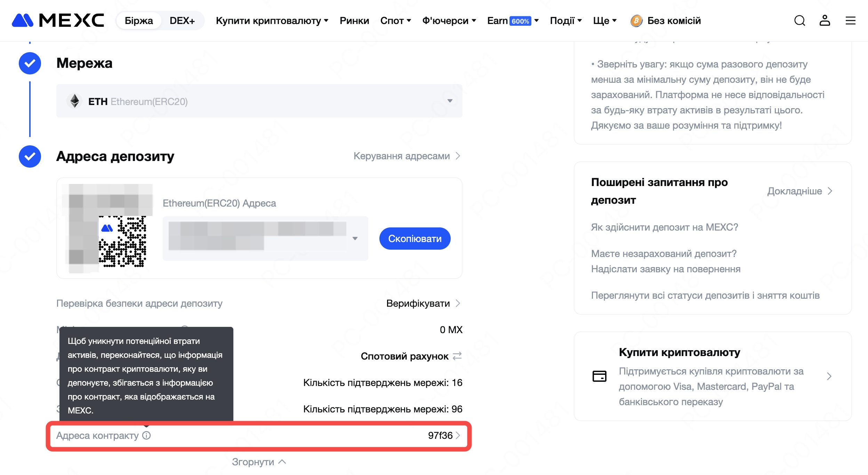Open the search magnifier icon
This screenshot has height=475, width=868.
[x=799, y=21]
